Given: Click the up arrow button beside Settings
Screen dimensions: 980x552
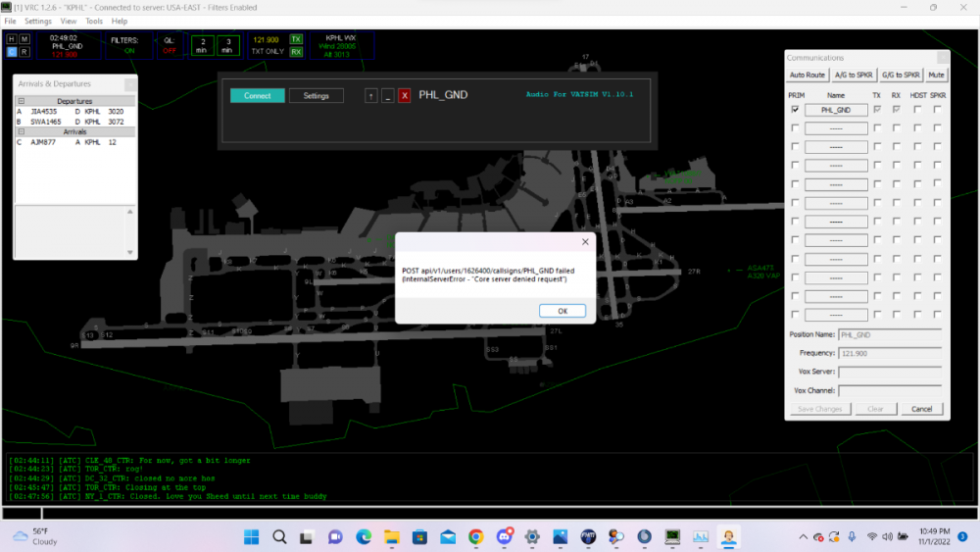Looking at the screenshot, I should (x=370, y=96).
